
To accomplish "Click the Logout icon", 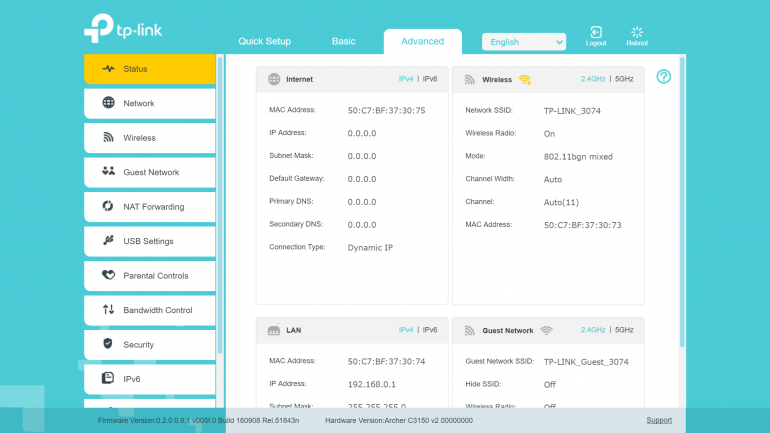I will 596,32.
